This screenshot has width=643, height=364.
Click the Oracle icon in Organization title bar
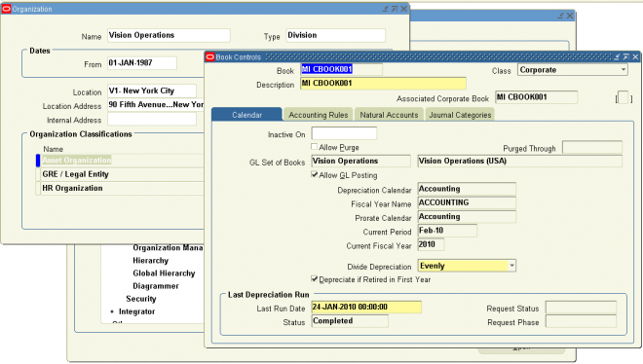click(6, 9)
